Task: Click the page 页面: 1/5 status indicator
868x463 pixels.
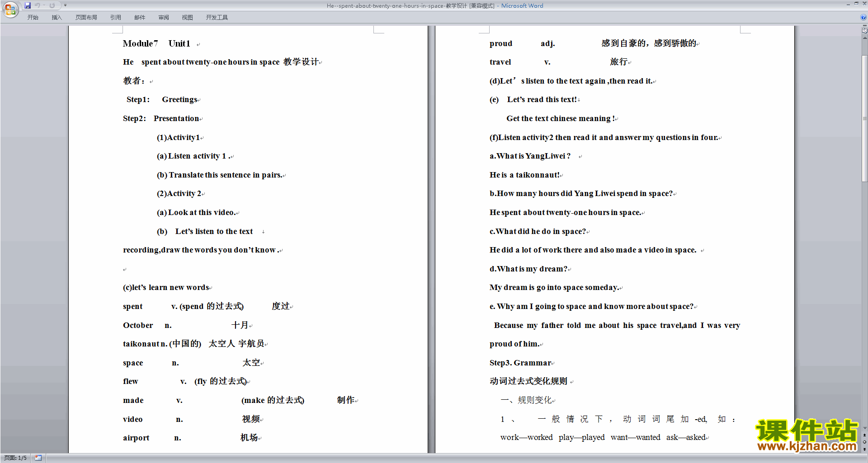Action: point(15,458)
